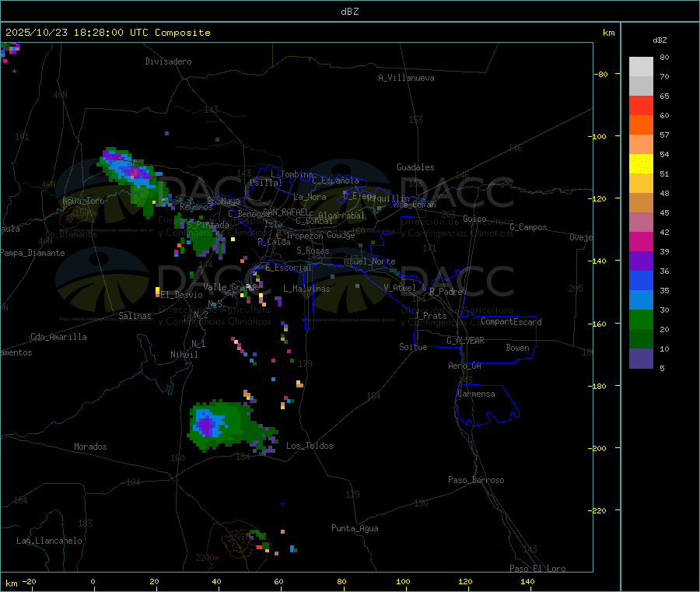Click the Cda_Amarilla label
The image size is (700, 592).
[x=58, y=337]
